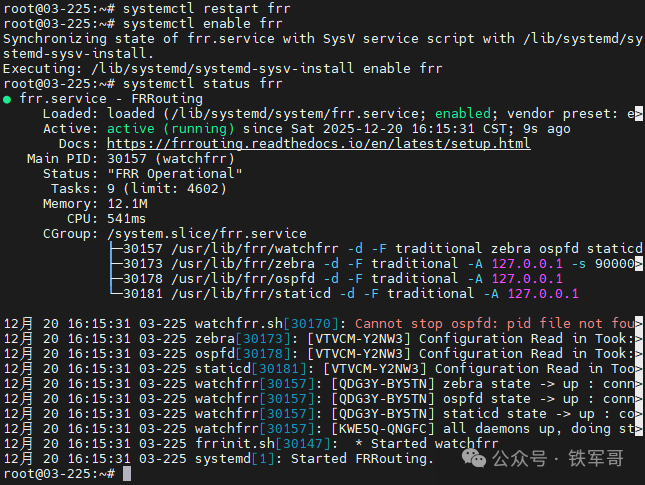This screenshot has width=645, height=485.
Task: Click the truncation arrow ending the 'Cannot stop ospfd' line
Action: point(639,324)
